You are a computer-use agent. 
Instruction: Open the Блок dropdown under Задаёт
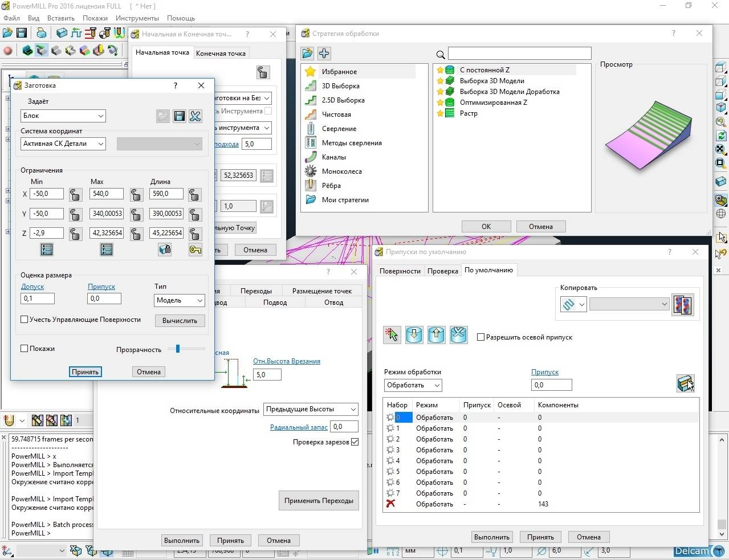pos(63,116)
